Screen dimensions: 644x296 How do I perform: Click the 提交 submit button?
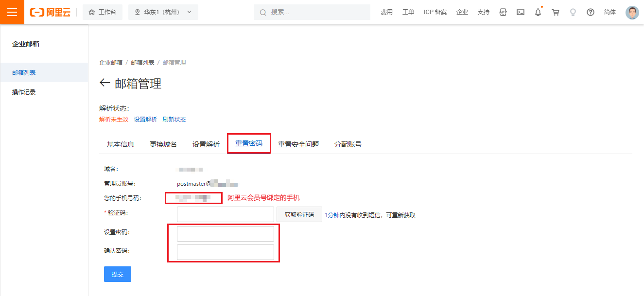point(118,274)
